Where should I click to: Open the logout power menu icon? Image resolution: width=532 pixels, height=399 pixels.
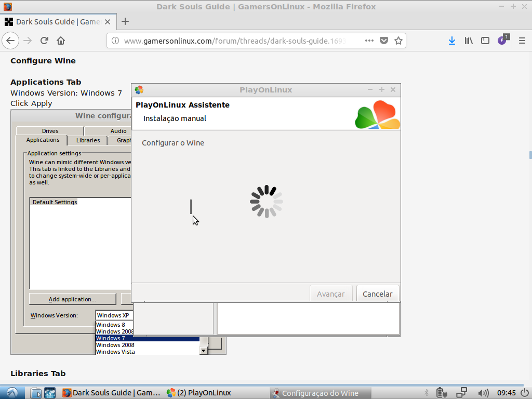pyautogui.click(x=525, y=393)
